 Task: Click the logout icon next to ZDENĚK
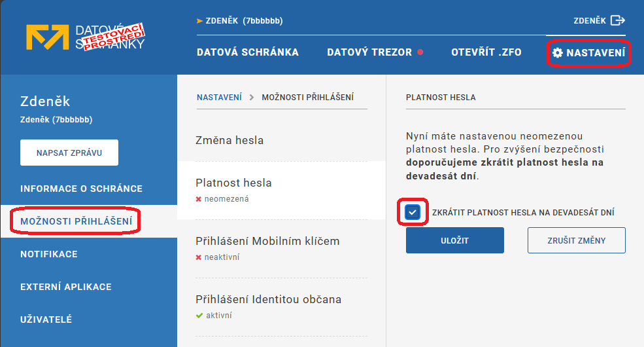617,20
